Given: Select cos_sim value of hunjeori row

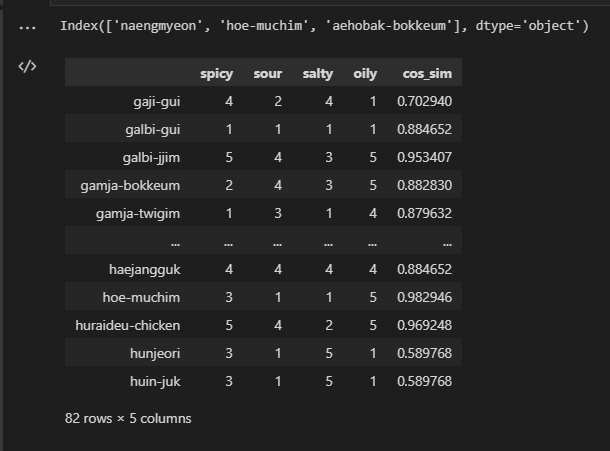Looking at the screenshot, I should pyautogui.click(x=424, y=353).
